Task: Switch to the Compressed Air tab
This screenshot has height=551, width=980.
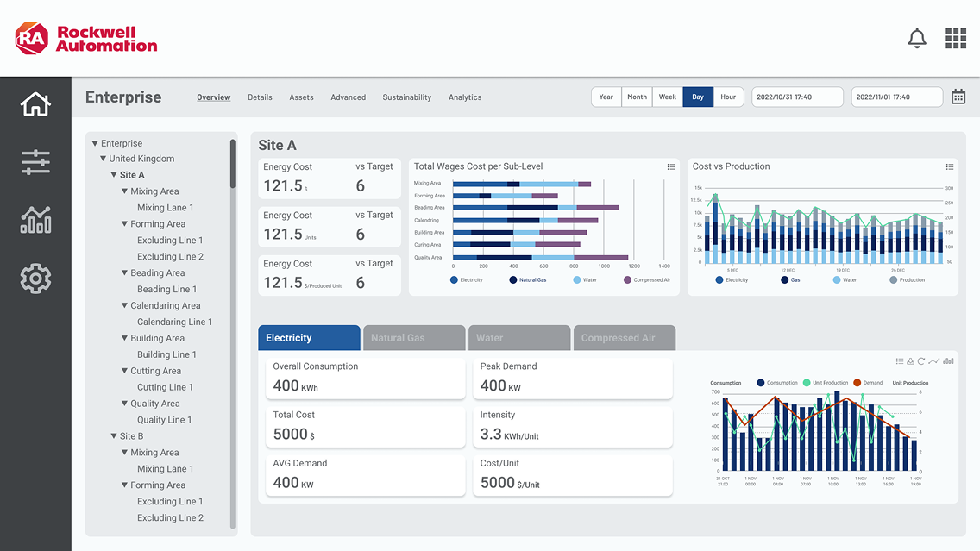Action: click(625, 338)
